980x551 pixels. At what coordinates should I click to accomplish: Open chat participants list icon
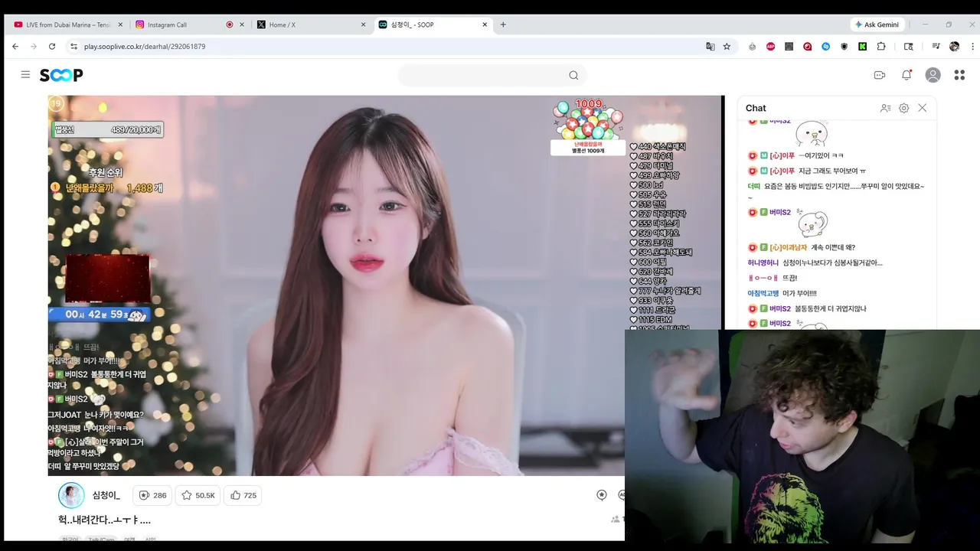pos(886,108)
